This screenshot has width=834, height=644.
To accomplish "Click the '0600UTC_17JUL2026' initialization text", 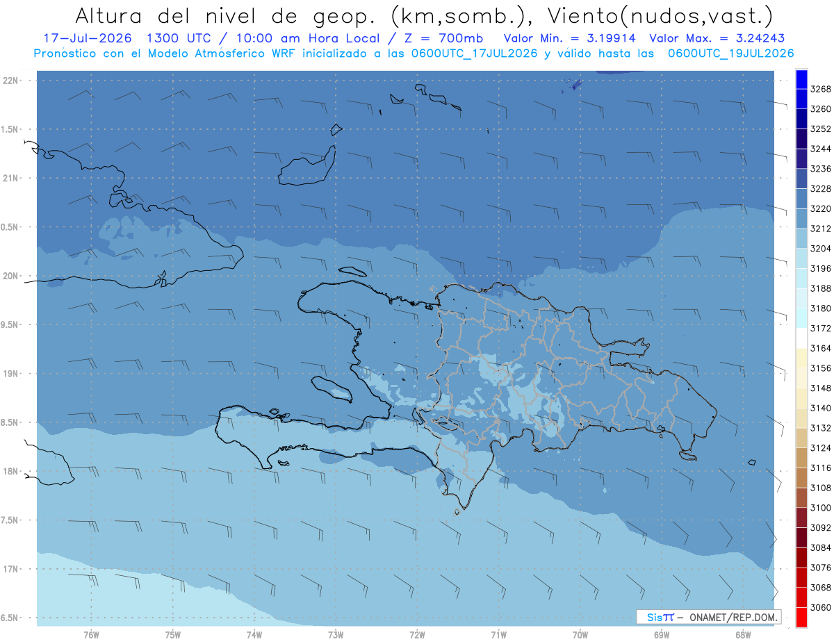I will tap(473, 53).
